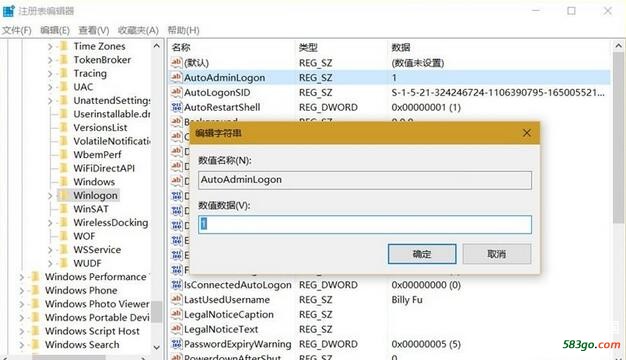Expand the Tracing tree node
Viewport: 626px width, 360px height.
click(x=50, y=74)
